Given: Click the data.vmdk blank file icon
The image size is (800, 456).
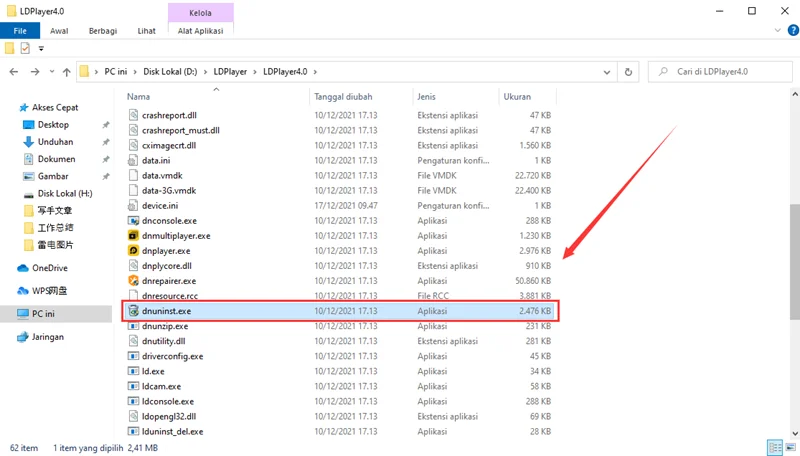Looking at the screenshot, I should pos(133,175).
